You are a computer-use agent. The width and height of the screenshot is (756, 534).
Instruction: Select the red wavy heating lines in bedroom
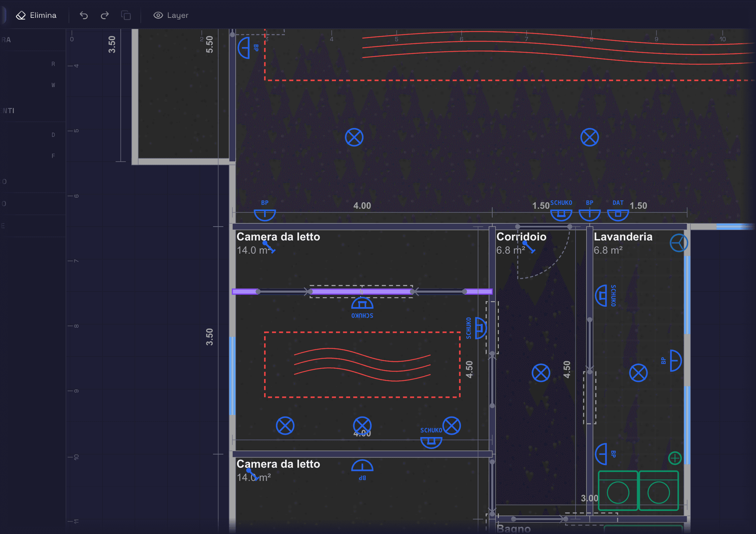(x=362, y=364)
